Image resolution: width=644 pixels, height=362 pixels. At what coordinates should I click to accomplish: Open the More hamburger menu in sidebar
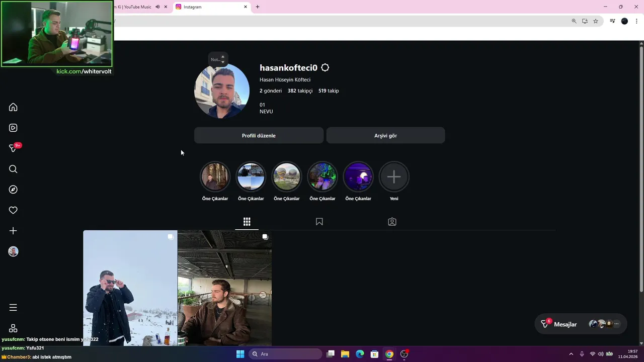pos(13,307)
